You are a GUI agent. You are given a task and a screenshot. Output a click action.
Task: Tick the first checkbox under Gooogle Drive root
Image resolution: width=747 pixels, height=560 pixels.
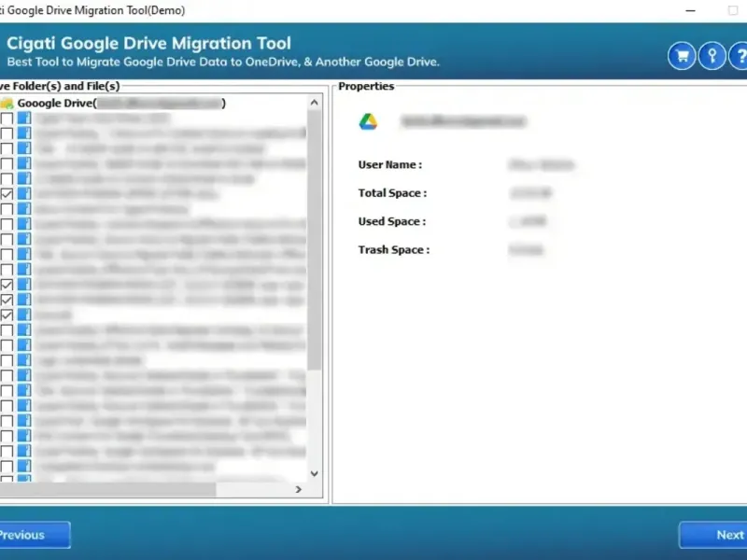coord(7,119)
